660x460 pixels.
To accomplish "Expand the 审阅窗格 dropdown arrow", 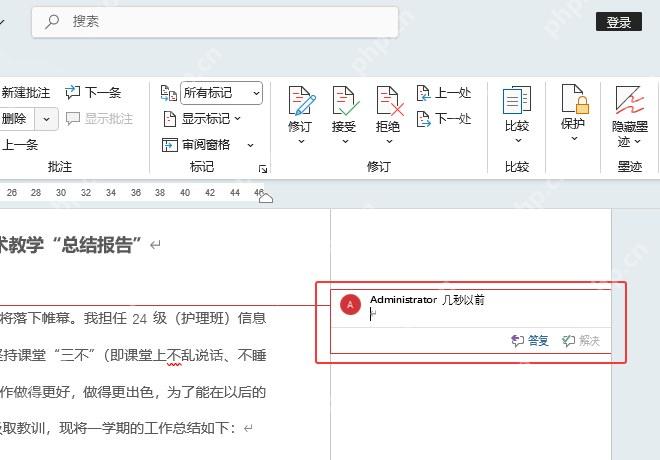I will (251, 145).
